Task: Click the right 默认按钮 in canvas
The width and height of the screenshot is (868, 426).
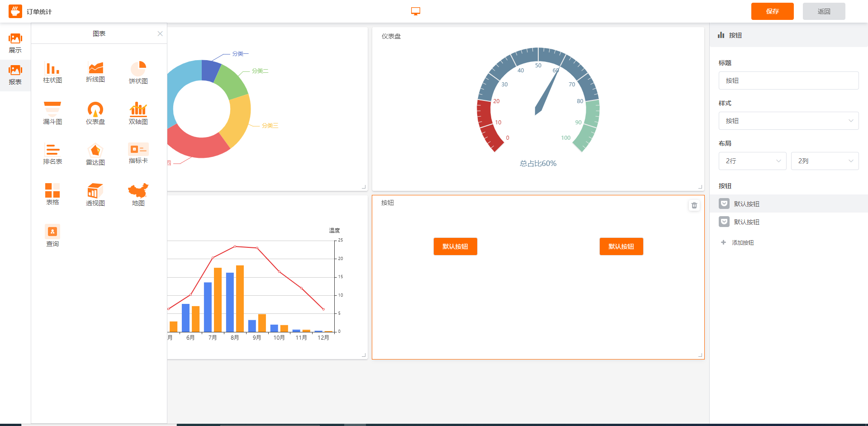Action: tap(621, 246)
